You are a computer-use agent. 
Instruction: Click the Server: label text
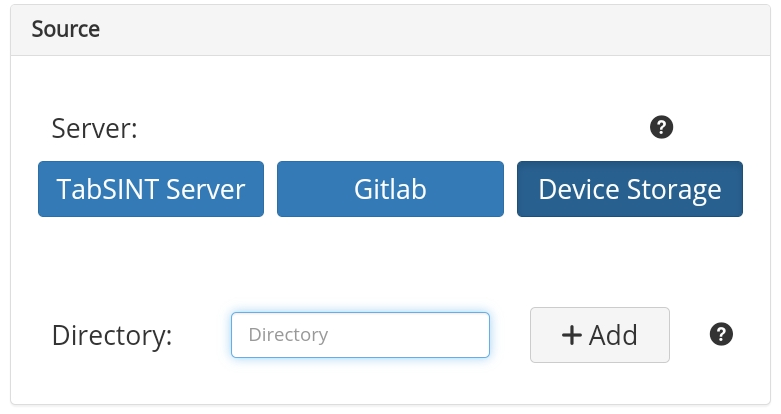(x=95, y=129)
